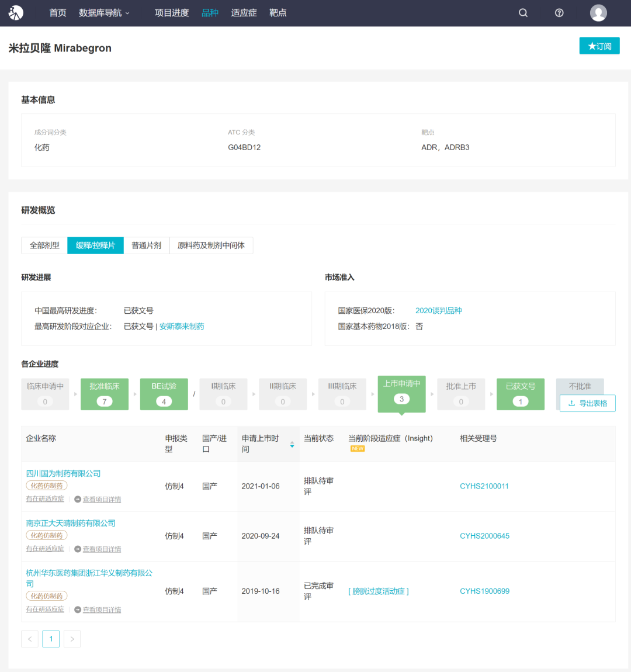
Task: Open 有在研适应症 for 杭州华东医药
Action: click(x=45, y=609)
